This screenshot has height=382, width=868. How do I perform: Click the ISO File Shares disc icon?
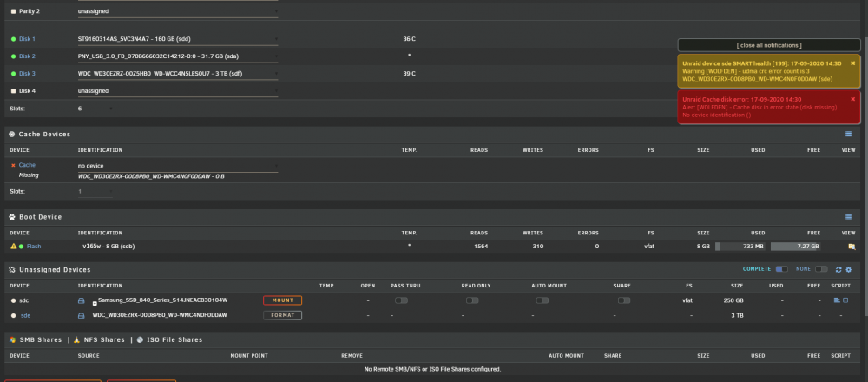140,340
